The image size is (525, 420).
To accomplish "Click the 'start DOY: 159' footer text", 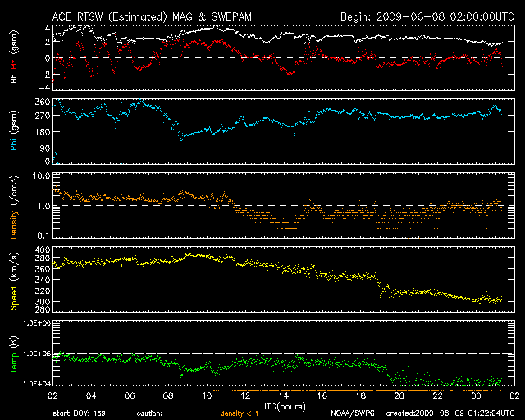I will pyautogui.click(x=79, y=413).
